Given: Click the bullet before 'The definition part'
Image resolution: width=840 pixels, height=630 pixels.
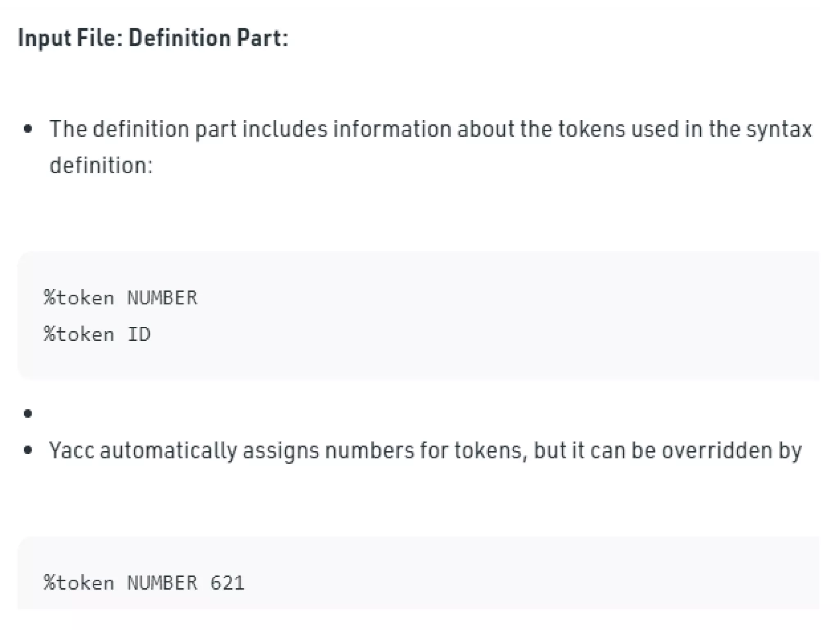Looking at the screenshot, I should (28, 130).
